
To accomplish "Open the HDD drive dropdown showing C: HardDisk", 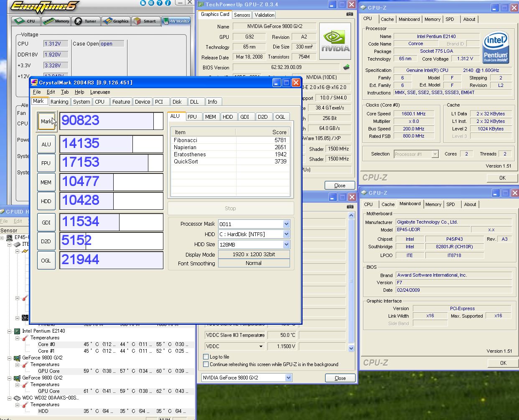I will click(286, 234).
